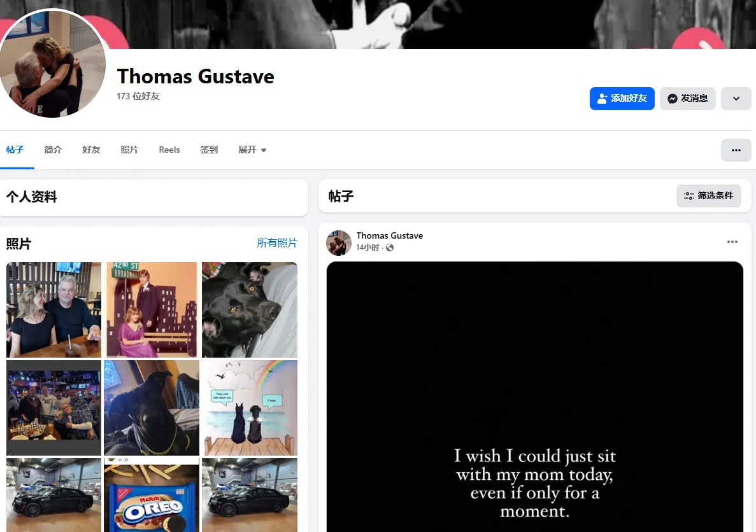Switch to the 签到 tab

pyautogui.click(x=209, y=150)
